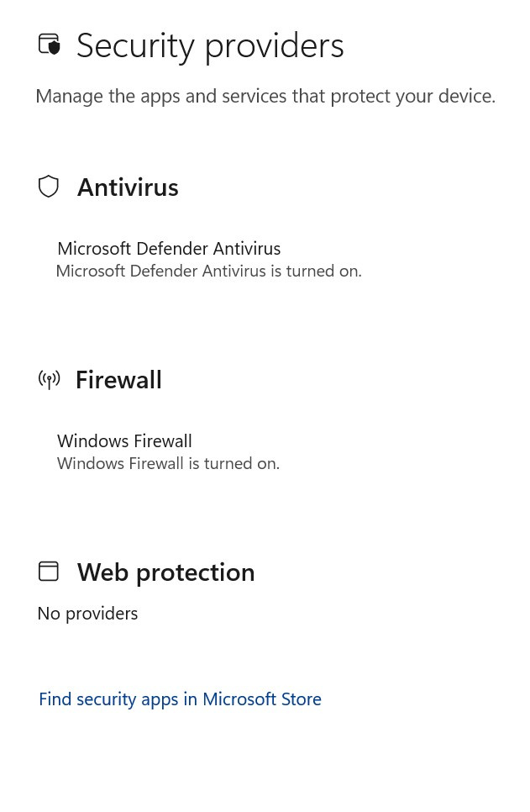
Task: Select the No providers label under Web protection
Action: pyautogui.click(x=87, y=613)
